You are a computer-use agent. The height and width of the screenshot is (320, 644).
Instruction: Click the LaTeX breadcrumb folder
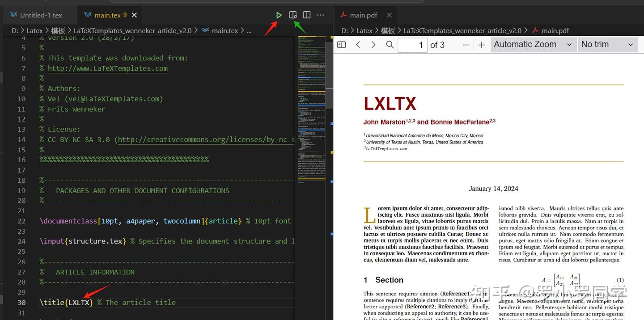point(34,30)
